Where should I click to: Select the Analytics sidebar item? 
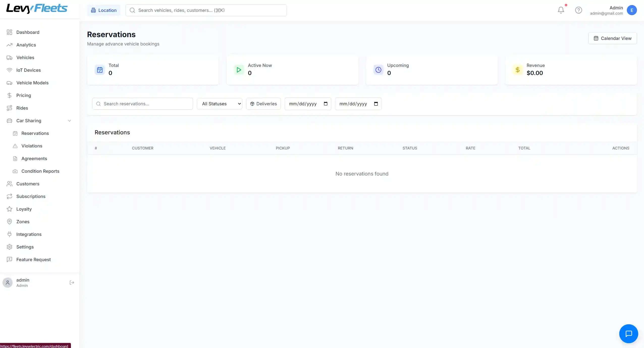pyautogui.click(x=26, y=45)
